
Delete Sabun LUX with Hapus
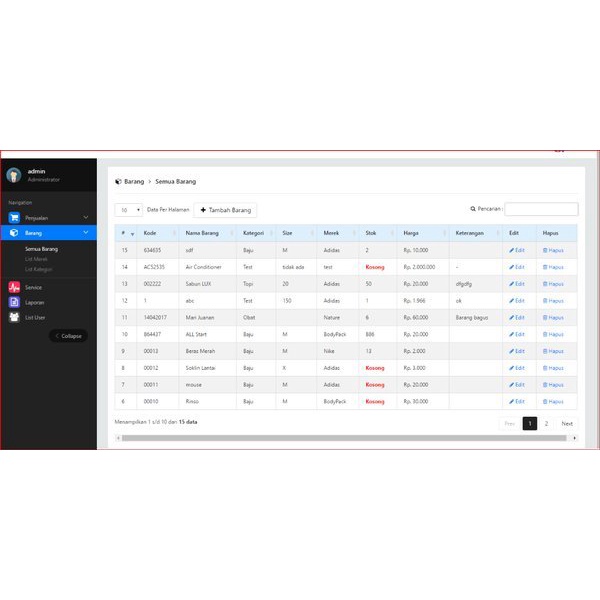tap(553, 284)
